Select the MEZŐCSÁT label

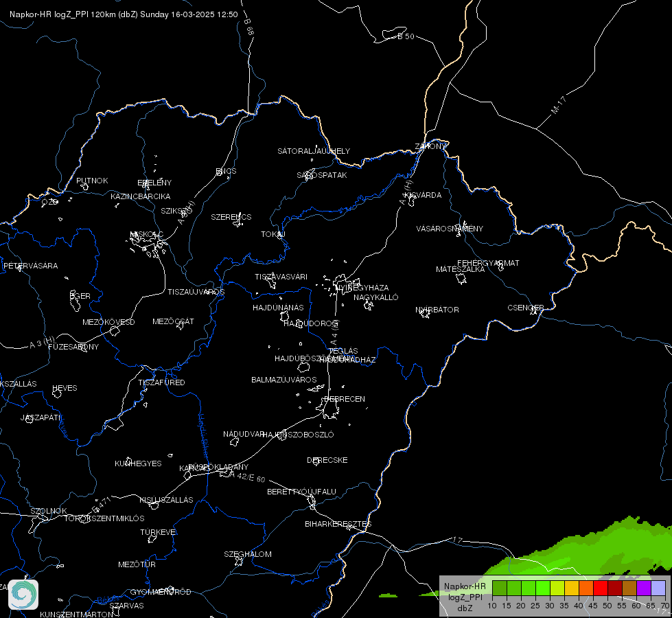pyautogui.click(x=173, y=321)
